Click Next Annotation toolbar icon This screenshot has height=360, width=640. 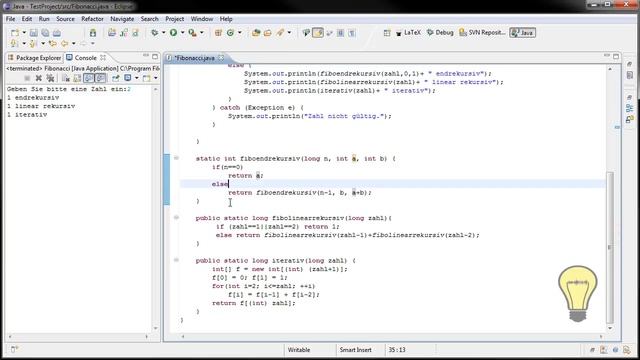(x=15, y=43)
